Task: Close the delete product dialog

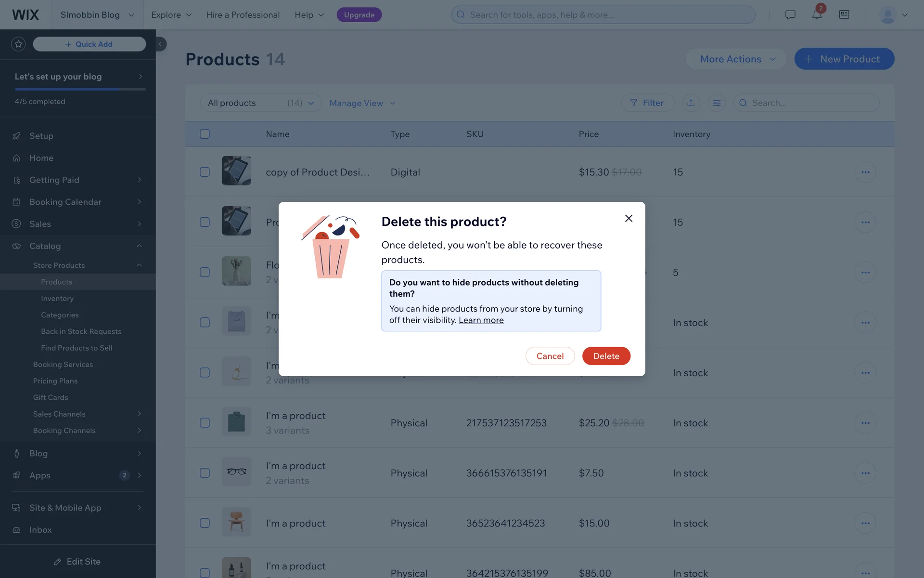Action: point(629,219)
